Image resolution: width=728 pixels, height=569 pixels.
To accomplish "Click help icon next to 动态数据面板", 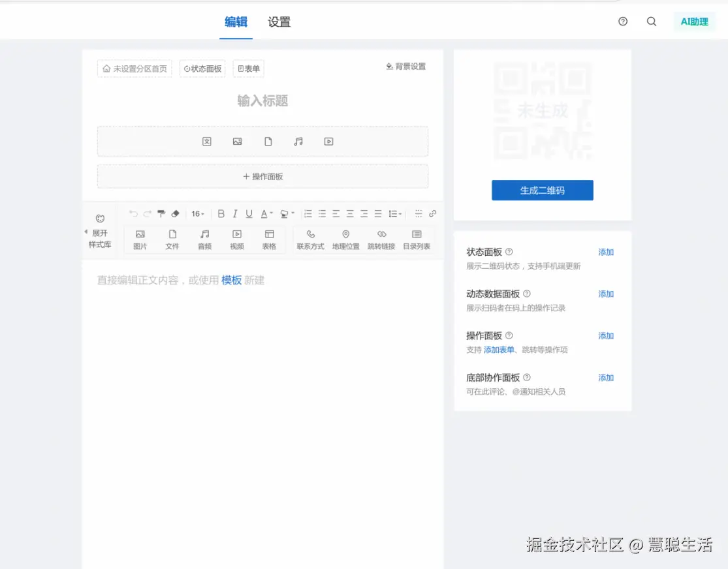I will [x=526, y=294].
